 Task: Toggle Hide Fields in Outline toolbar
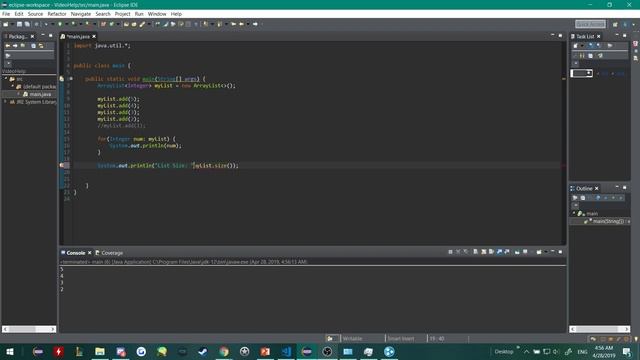598,198
